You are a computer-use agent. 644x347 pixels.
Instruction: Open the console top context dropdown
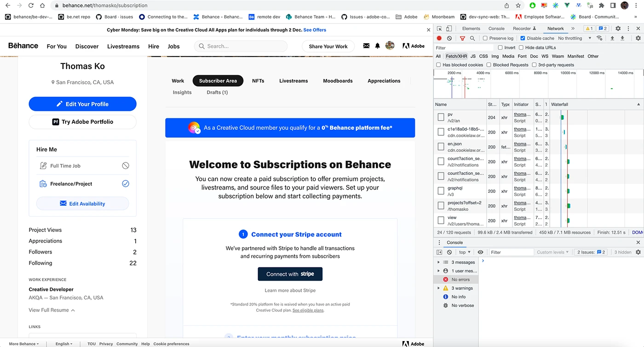coord(465,252)
